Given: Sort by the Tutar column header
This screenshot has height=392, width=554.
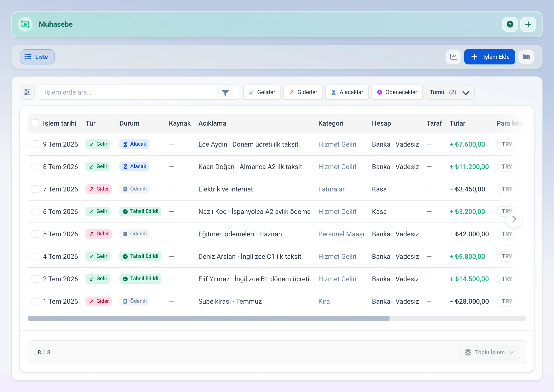Looking at the screenshot, I should tap(458, 123).
